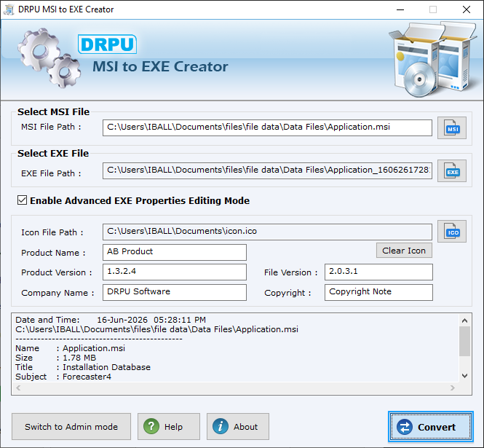The image size is (484, 448).
Task: Open the About button
Action: click(238, 426)
